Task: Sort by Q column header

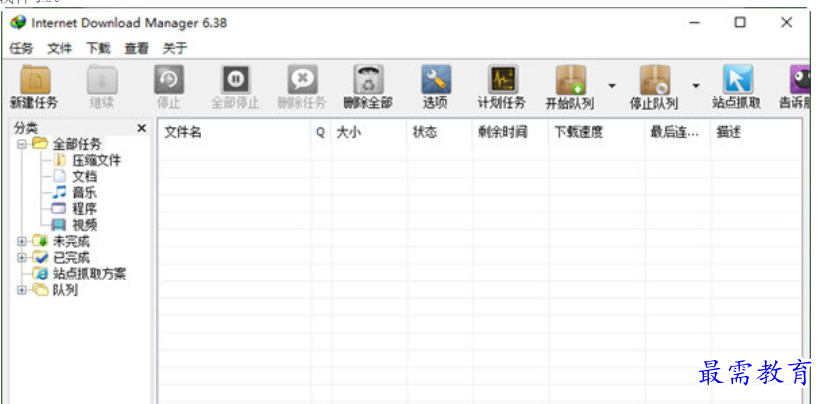Action: click(x=321, y=133)
